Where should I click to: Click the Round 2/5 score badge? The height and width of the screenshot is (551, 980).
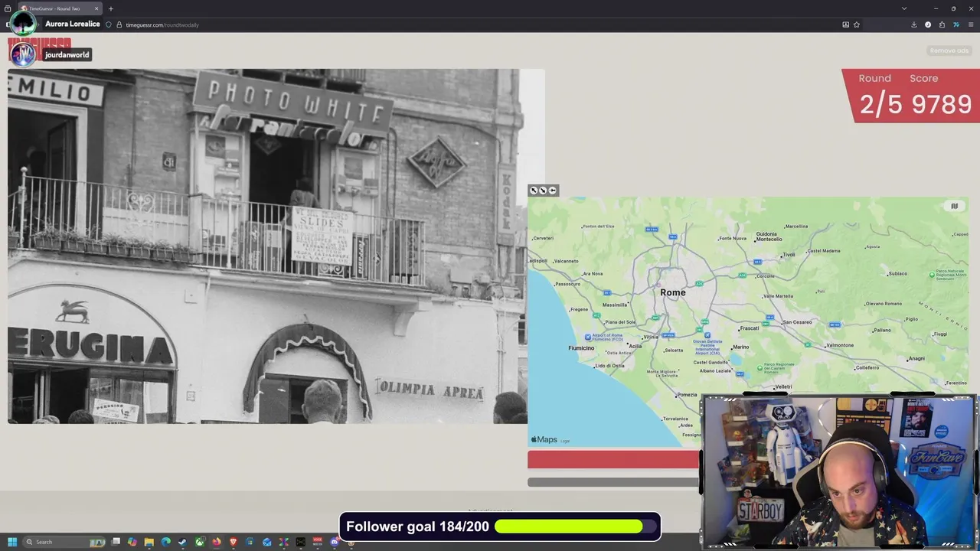[911, 96]
